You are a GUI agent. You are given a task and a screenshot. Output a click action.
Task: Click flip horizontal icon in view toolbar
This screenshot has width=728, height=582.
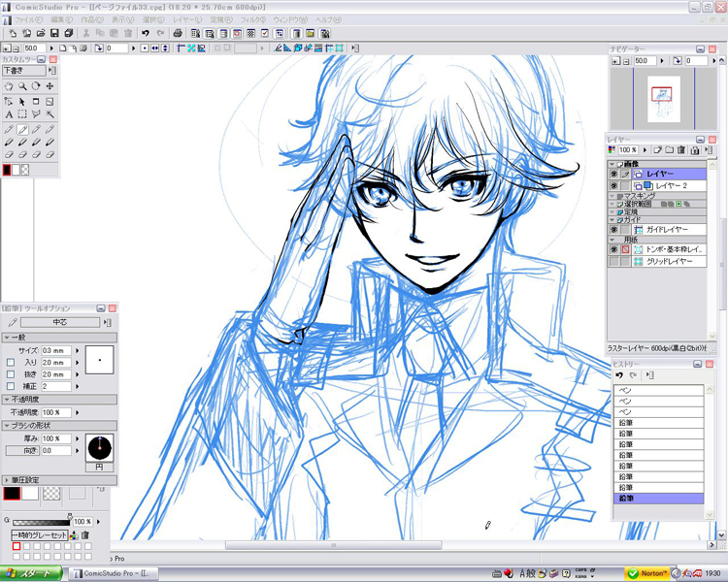coord(155,48)
